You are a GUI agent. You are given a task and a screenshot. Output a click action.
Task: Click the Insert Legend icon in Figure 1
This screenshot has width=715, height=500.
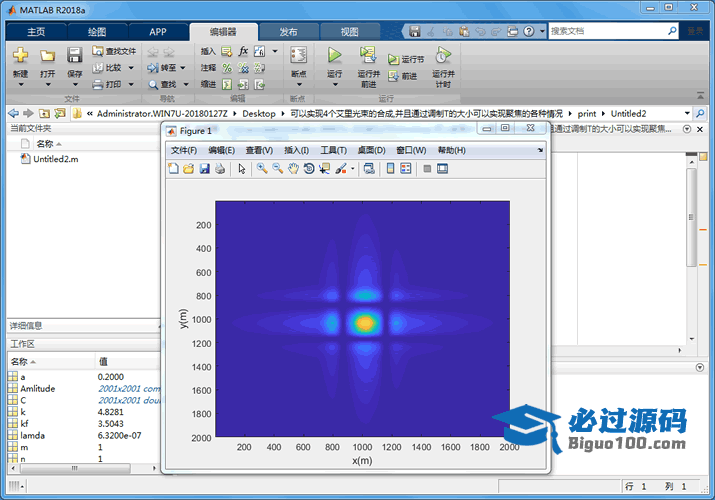[405, 169]
